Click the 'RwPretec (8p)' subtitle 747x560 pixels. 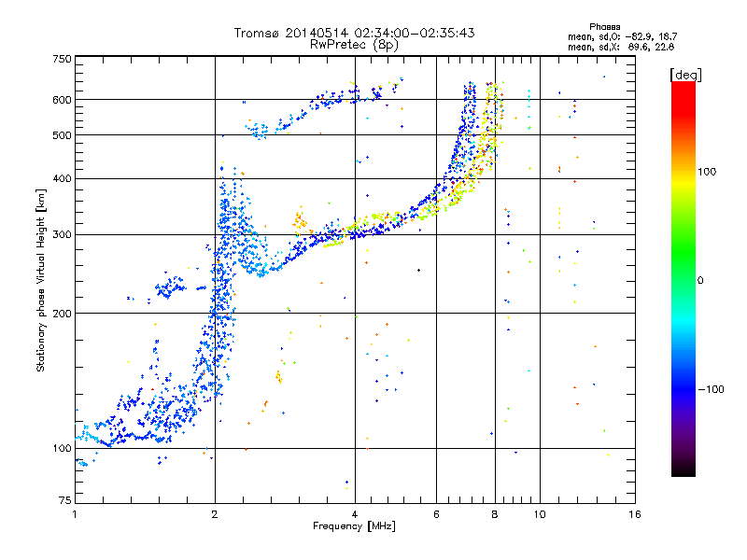[354, 45]
